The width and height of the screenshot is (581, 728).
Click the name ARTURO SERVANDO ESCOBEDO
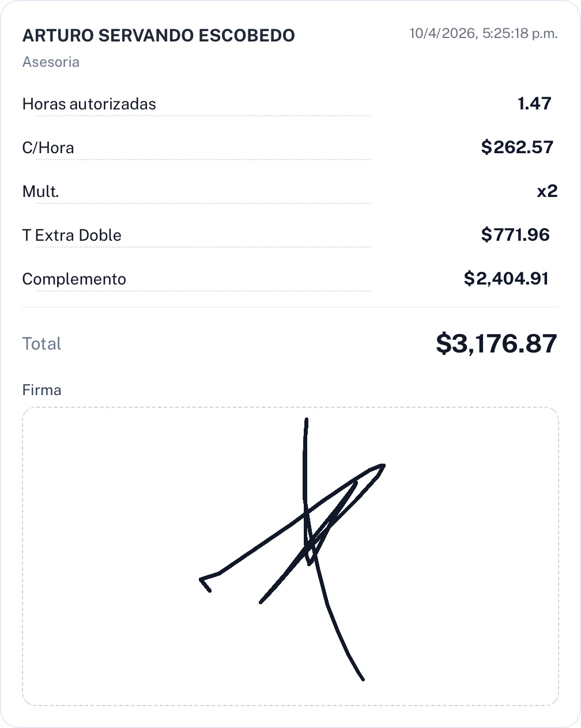tap(159, 36)
